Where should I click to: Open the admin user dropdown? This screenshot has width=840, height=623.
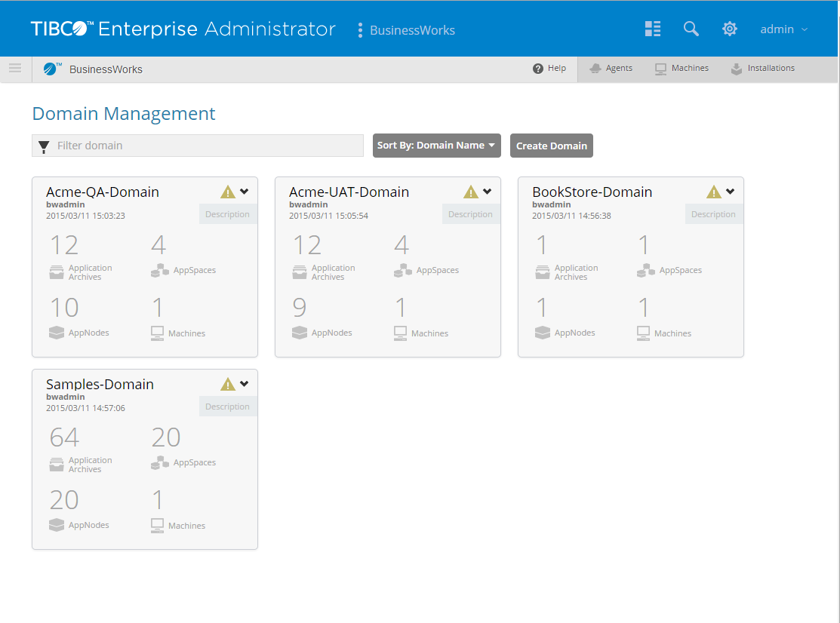(x=784, y=29)
